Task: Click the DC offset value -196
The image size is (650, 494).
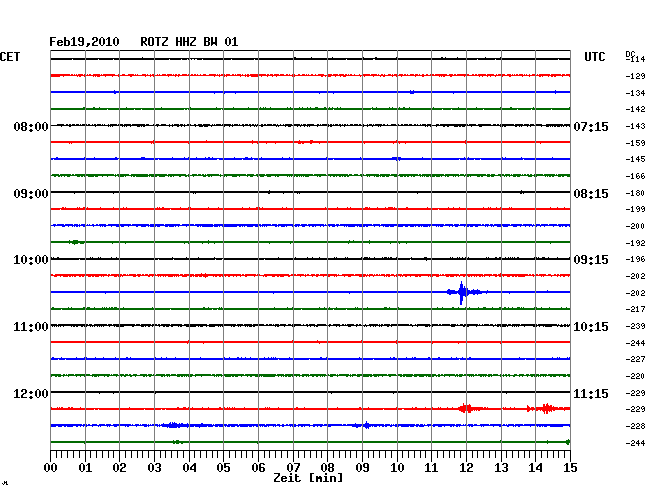Action: click(x=635, y=259)
